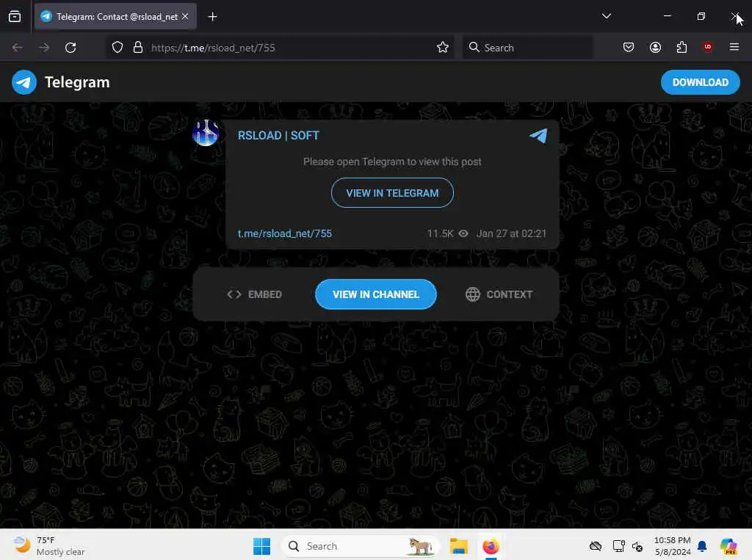
Task: Click the Firefox Search box
Action: pos(527,48)
